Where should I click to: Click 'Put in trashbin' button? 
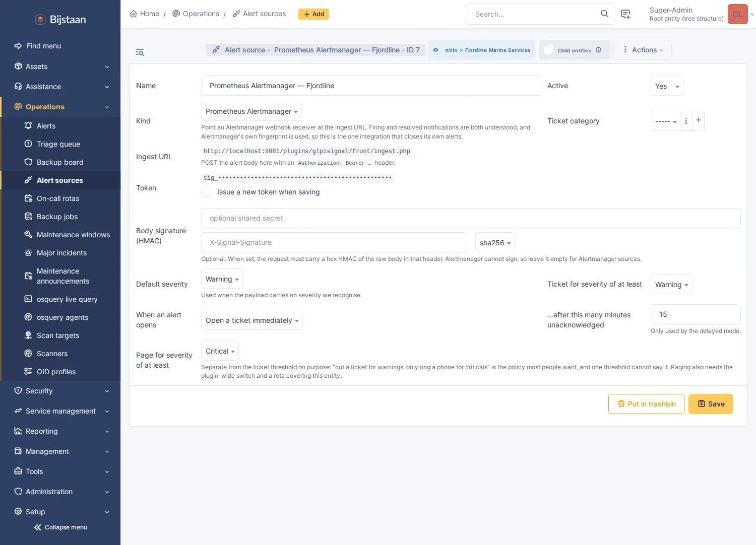click(646, 404)
